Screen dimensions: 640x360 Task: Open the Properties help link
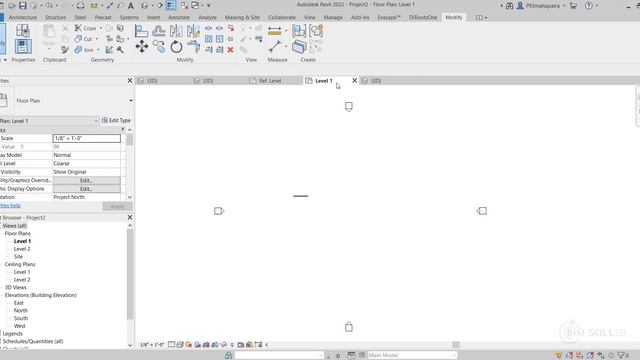[x=10, y=206]
